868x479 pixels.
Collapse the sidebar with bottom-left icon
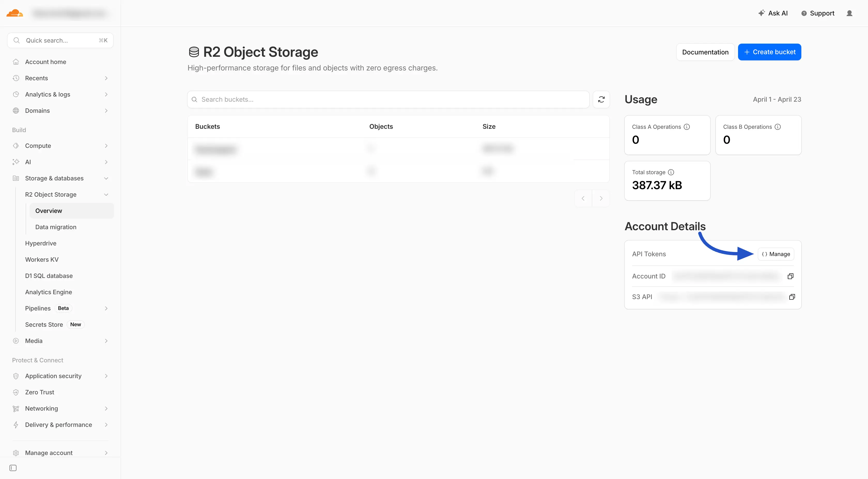(x=13, y=468)
